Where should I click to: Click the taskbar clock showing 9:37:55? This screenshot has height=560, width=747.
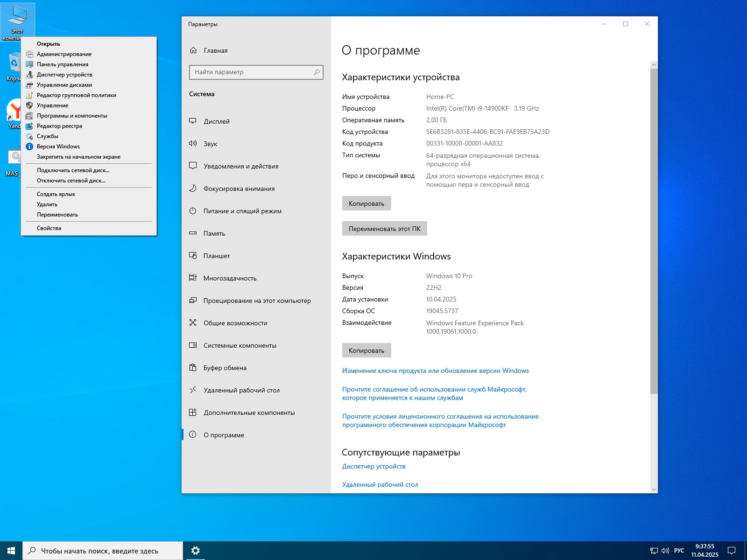705,551
